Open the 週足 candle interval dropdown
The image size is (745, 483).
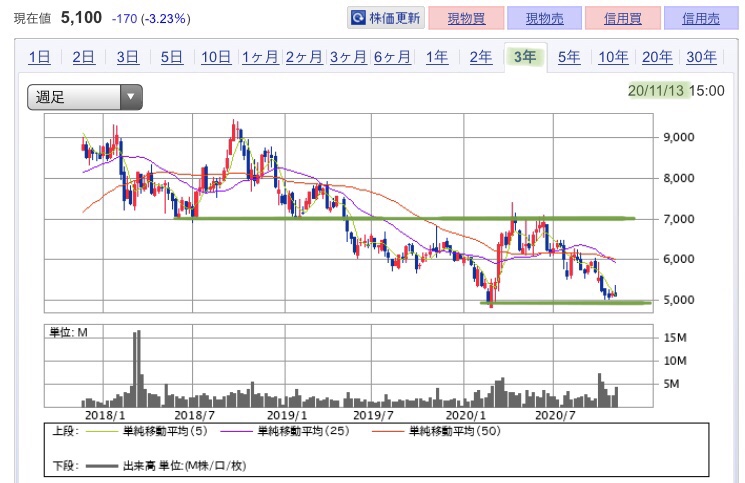tap(85, 97)
